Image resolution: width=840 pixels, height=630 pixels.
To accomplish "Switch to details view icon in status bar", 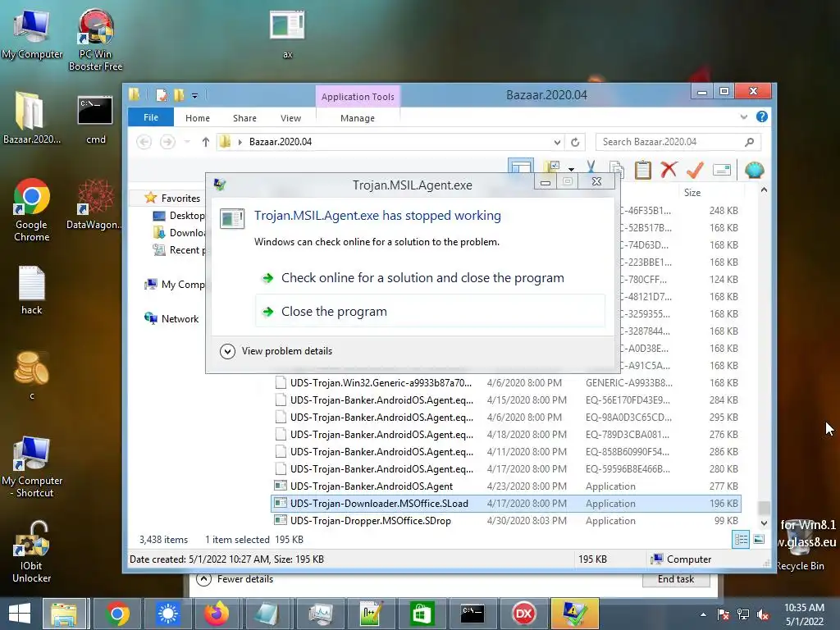I will tap(741, 540).
